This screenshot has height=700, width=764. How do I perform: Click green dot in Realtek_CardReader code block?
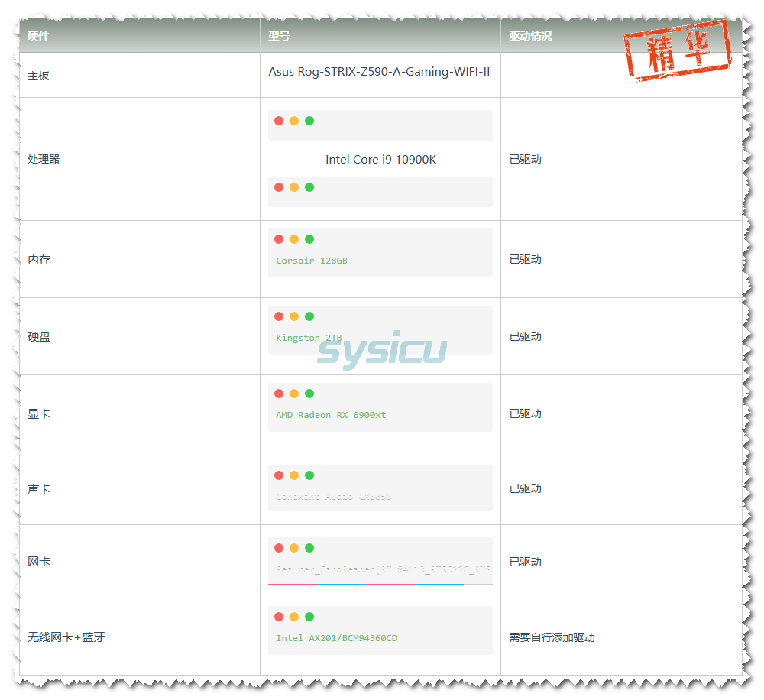309,548
